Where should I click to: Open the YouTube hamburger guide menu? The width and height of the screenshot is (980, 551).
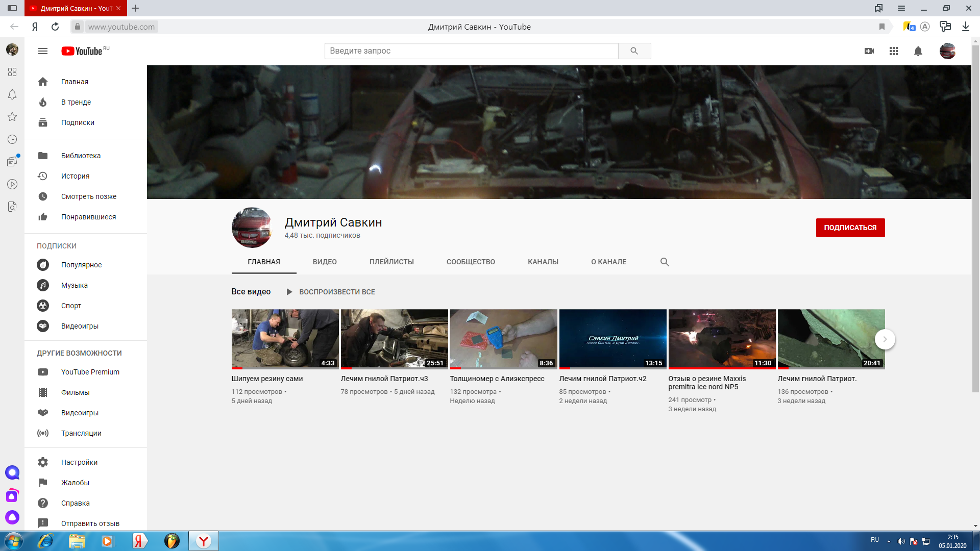[43, 51]
